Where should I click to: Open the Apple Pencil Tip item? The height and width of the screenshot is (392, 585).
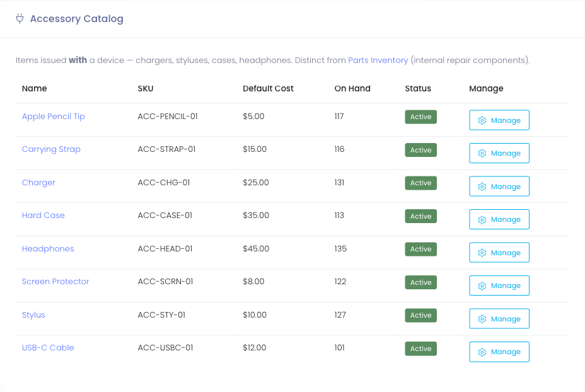[54, 117]
